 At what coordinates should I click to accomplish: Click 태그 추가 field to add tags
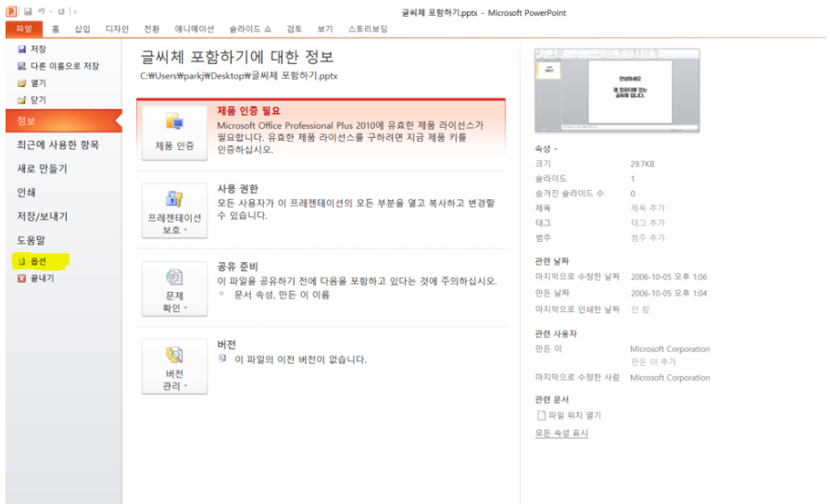648,223
